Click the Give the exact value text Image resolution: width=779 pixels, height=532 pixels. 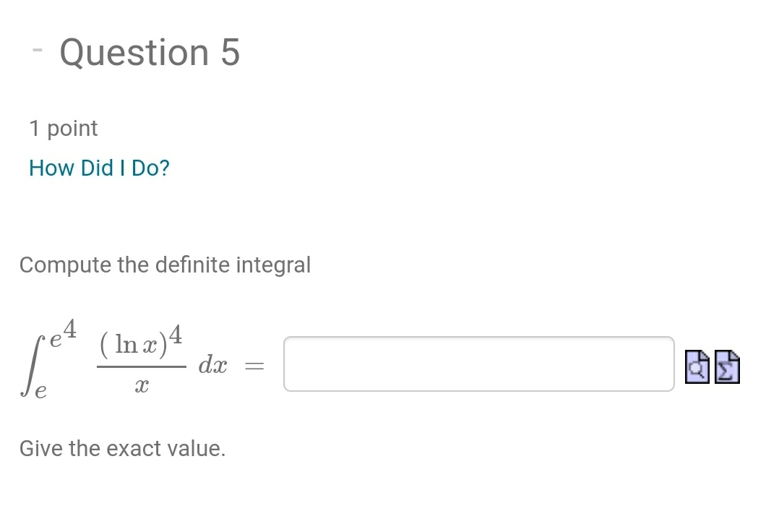click(x=123, y=448)
